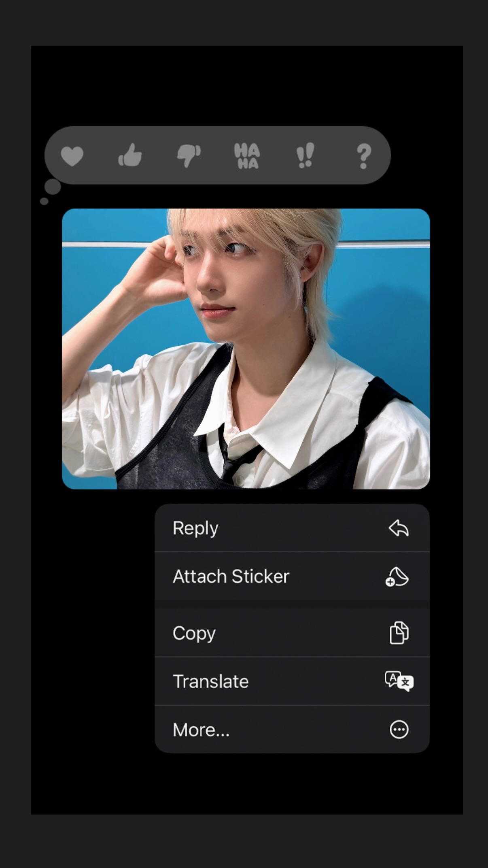This screenshot has height=868, width=488.
Task: Add the double exclamation emphasis reaction
Action: (x=305, y=156)
